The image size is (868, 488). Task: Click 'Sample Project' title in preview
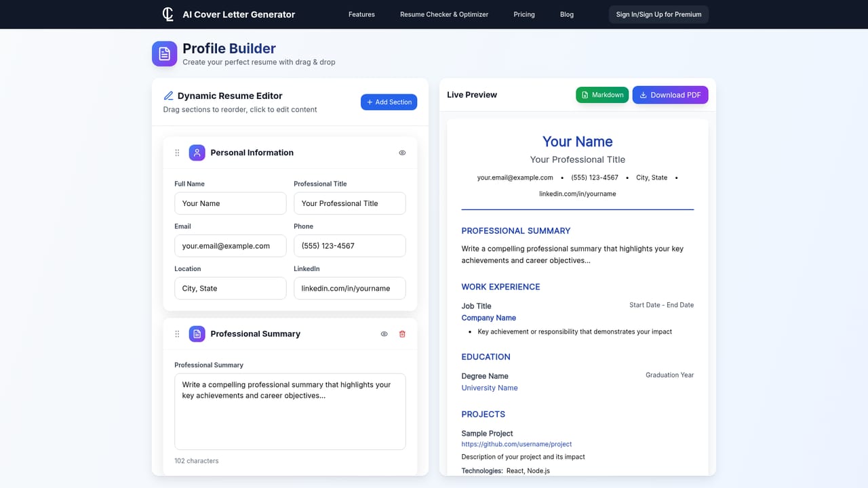pyautogui.click(x=488, y=433)
